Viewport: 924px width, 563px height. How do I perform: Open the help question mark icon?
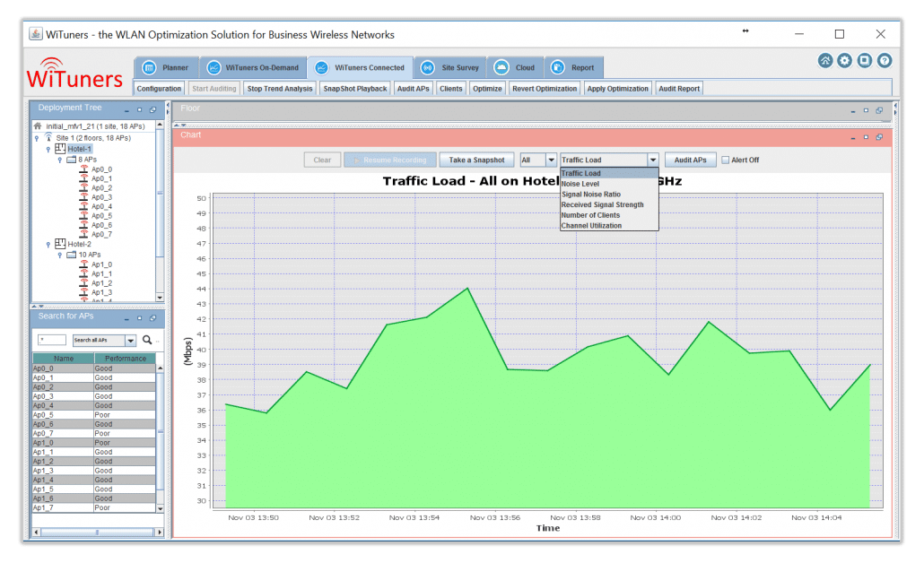point(884,61)
